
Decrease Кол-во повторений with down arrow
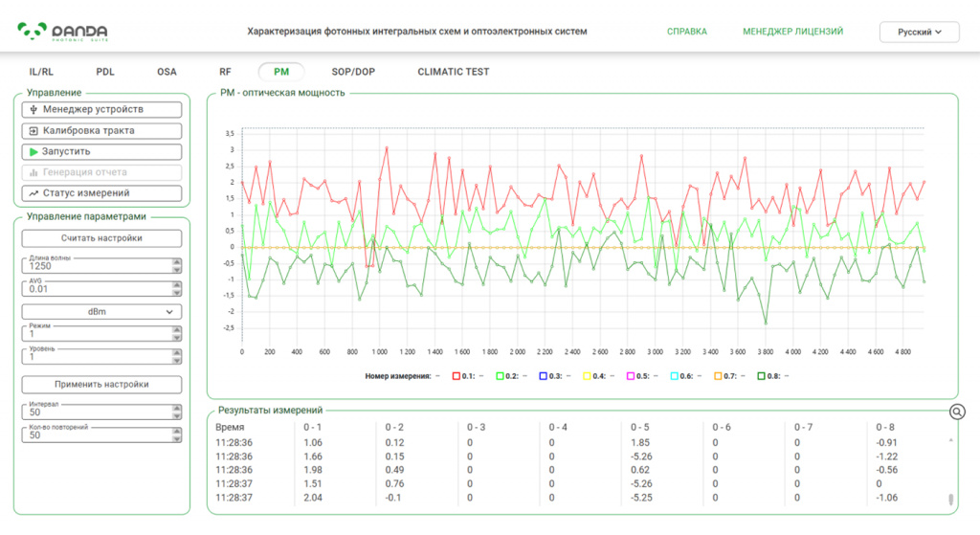177,438
